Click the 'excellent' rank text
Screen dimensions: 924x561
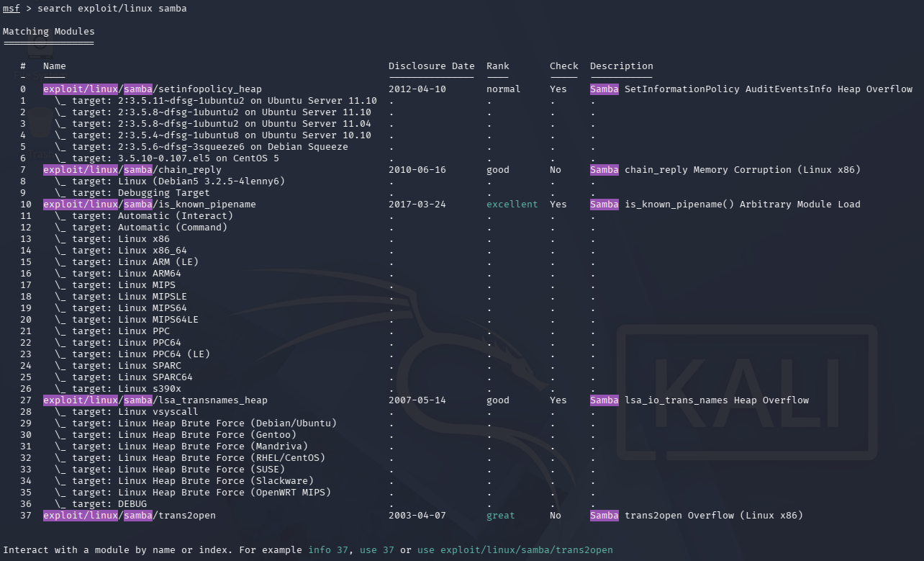pyautogui.click(x=512, y=205)
